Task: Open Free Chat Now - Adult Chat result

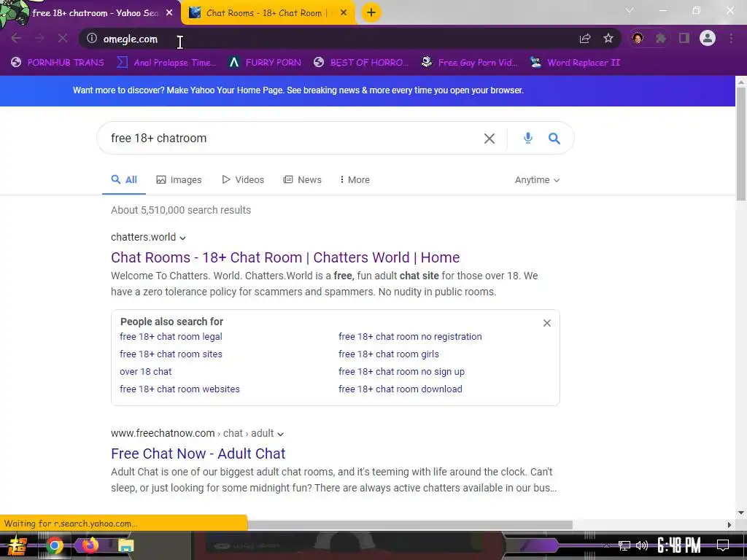Action: 198,454
